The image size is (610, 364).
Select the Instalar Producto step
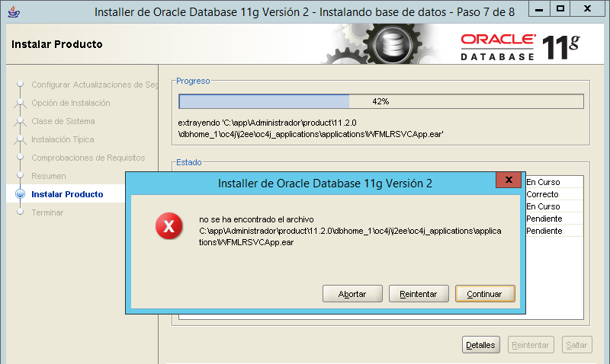point(67,194)
